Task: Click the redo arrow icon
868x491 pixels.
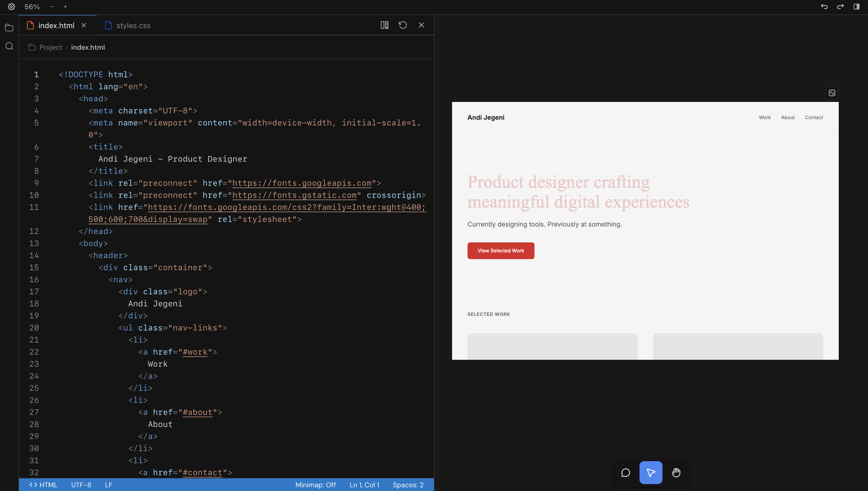Action: click(840, 7)
